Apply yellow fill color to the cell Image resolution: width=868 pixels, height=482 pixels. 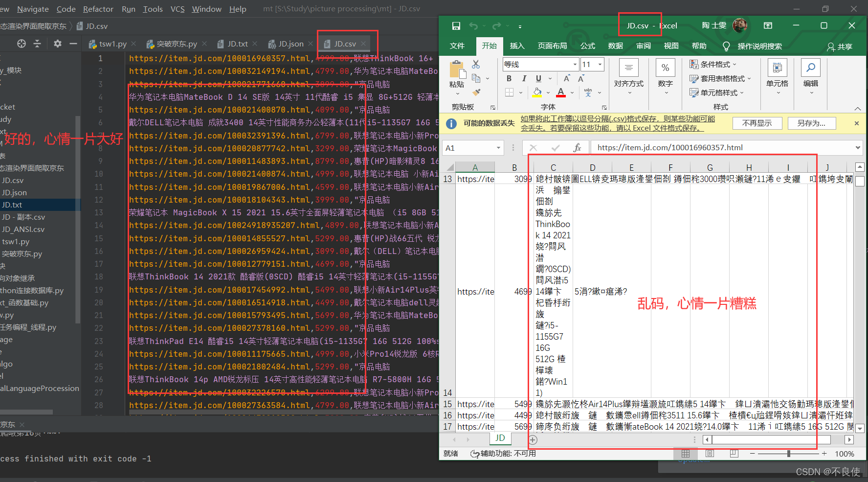tap(537, 92)
